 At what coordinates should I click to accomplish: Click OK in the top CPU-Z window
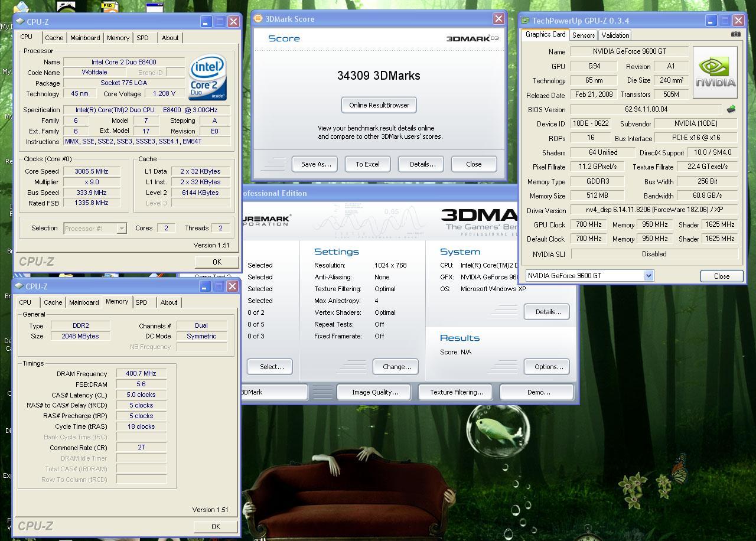tap(217, 262)
